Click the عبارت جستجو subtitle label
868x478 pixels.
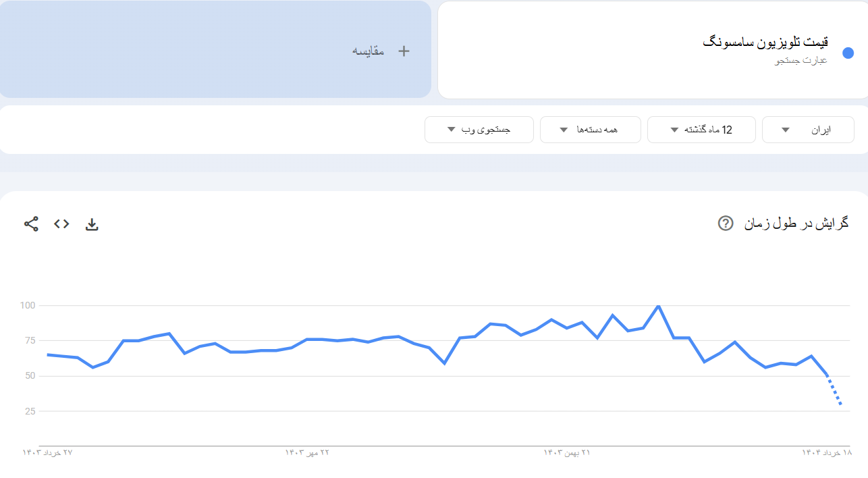[801, 61]
